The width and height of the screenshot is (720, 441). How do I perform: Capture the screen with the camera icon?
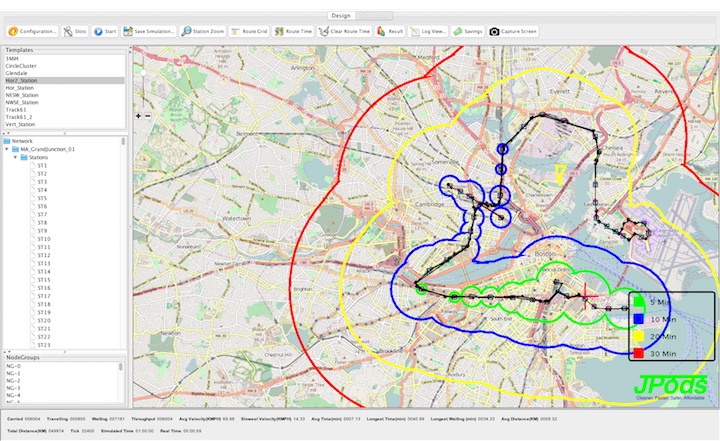point(513,31)
